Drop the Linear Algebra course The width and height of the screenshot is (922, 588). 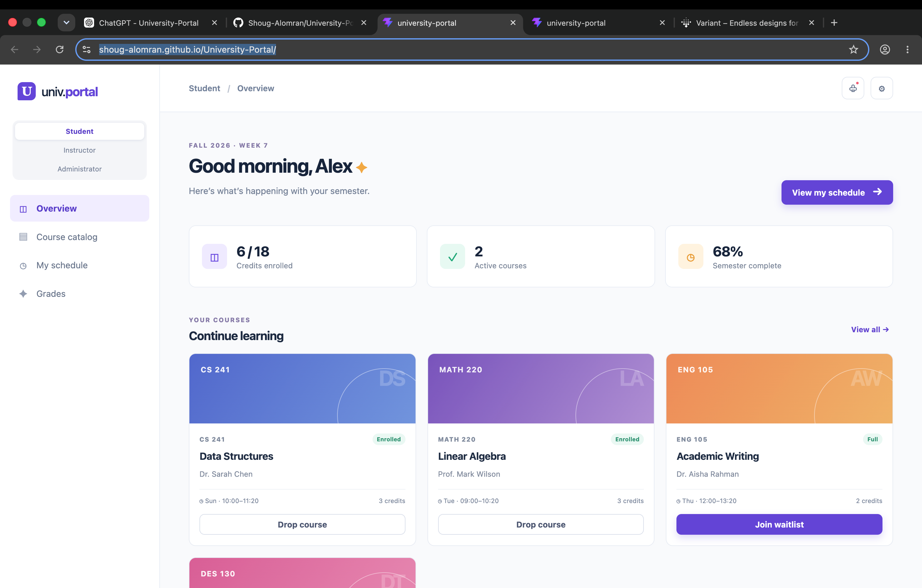point(541,524)
